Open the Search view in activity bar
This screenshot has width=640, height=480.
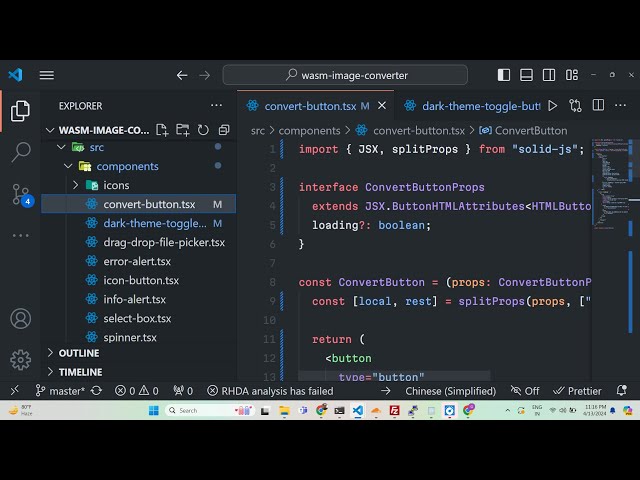(20, 152)
